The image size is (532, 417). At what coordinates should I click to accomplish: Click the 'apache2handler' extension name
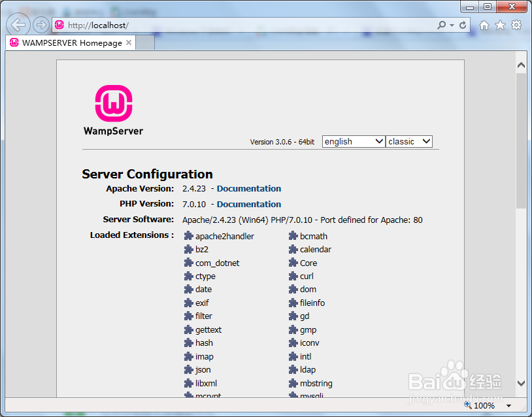coord(225,236)
